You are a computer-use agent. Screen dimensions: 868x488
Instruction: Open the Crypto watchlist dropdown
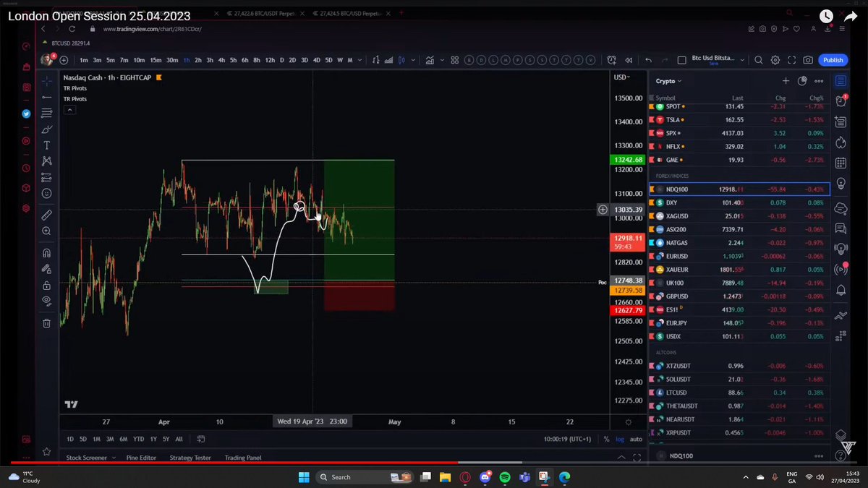(668, 81)
